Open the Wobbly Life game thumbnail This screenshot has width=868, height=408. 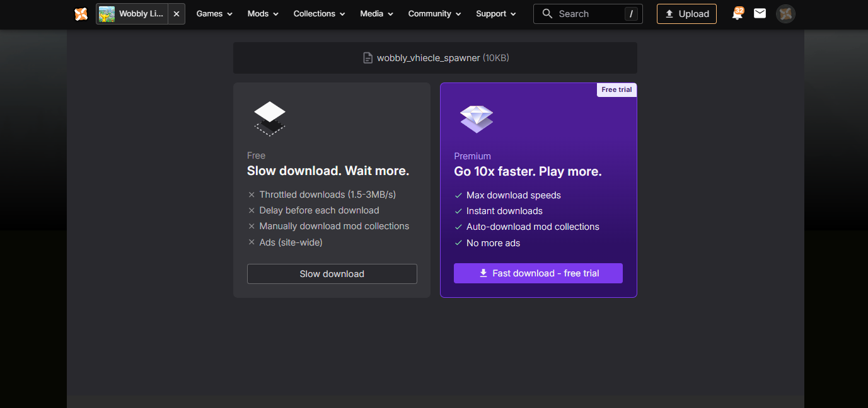coord(107,14)
